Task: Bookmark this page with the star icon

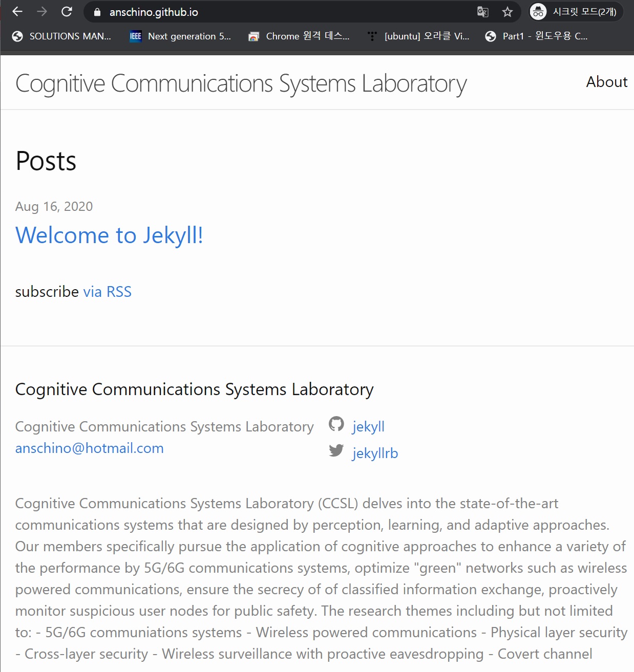Action: tap(508, 12)
